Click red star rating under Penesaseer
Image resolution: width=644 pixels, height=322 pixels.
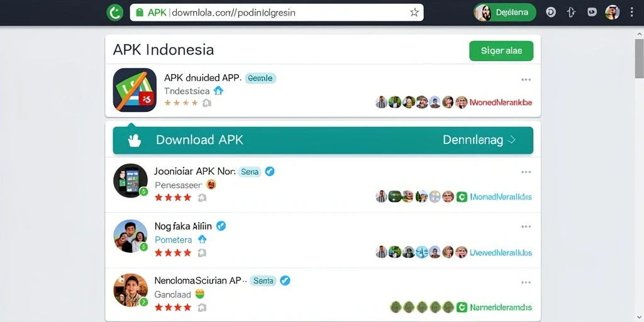(173, 197)
